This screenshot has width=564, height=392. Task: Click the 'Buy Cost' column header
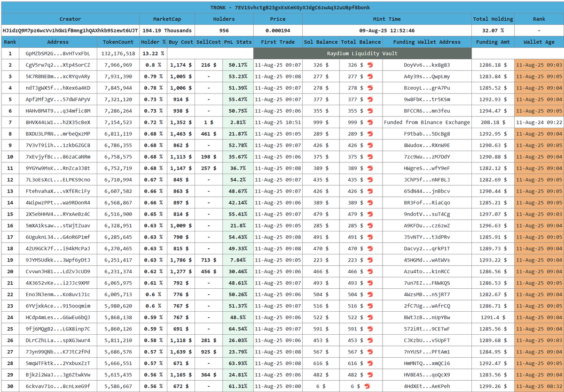181,42
